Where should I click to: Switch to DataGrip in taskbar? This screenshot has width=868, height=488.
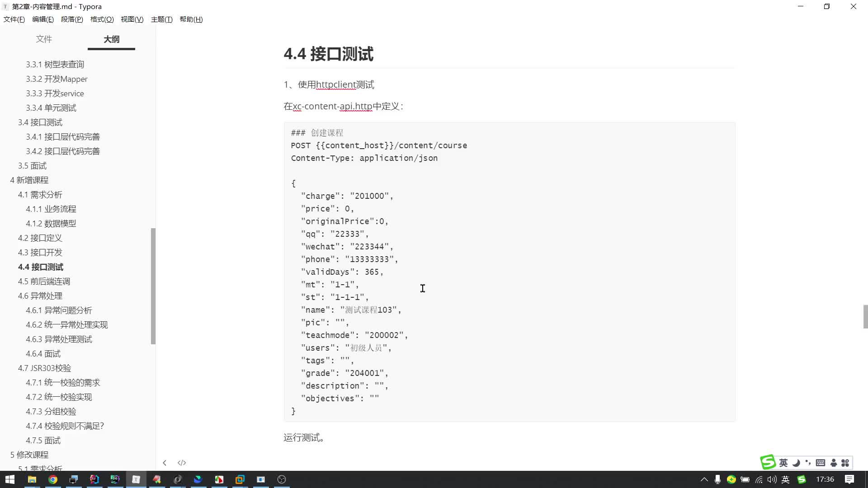tap(115, 479)
